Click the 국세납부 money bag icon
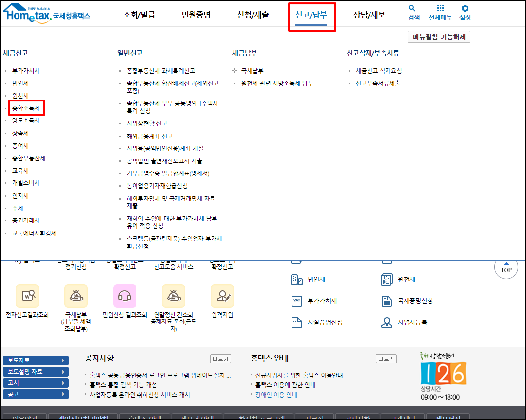Image resolution: width=526 pixels, height=420 pixels. pyautogui.click(x=76, y=296)
